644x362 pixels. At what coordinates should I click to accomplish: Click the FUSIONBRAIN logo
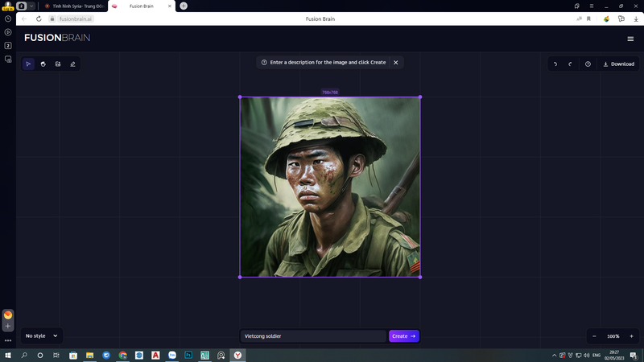[x=57, y=38]
